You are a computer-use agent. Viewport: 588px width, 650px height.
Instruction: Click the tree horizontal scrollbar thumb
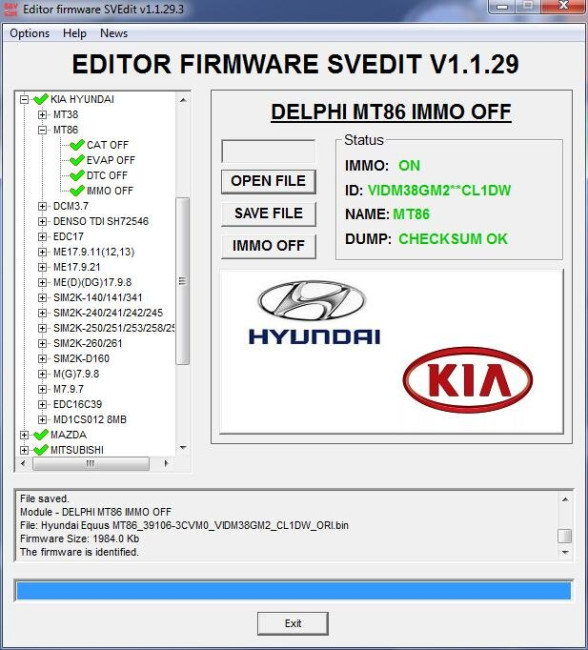click(x=91, y=463)
